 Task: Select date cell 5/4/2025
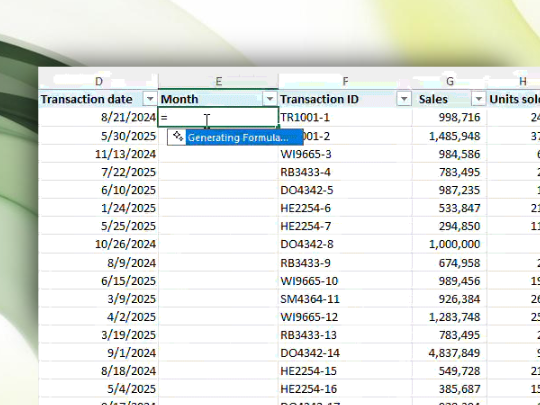98,389
